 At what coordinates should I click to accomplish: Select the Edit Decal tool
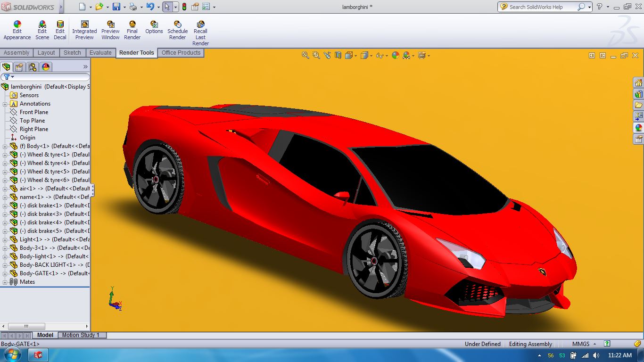60,30
